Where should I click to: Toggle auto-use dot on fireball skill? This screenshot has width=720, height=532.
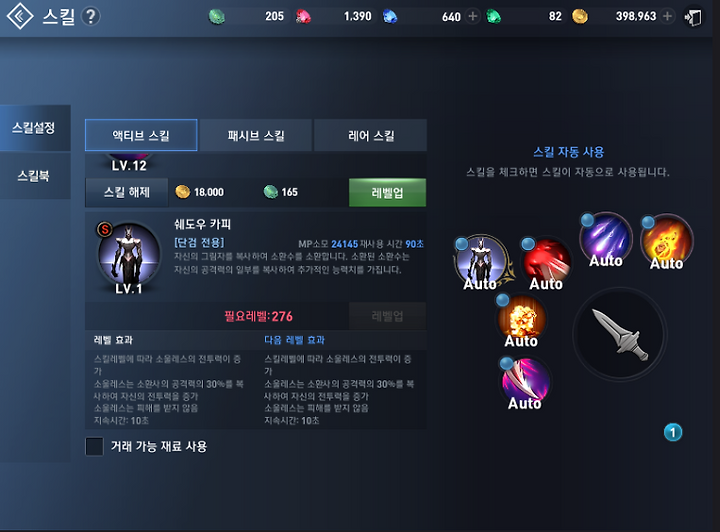[648, 223]
